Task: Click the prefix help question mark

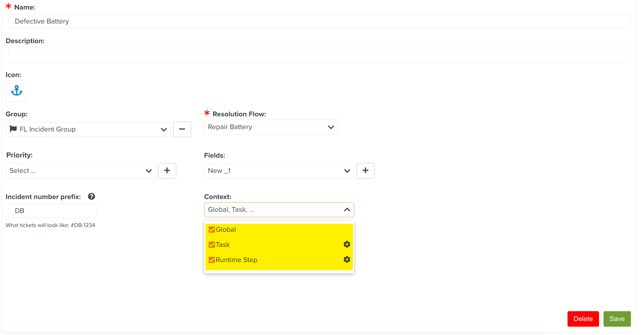Action: tap(91, 196)
